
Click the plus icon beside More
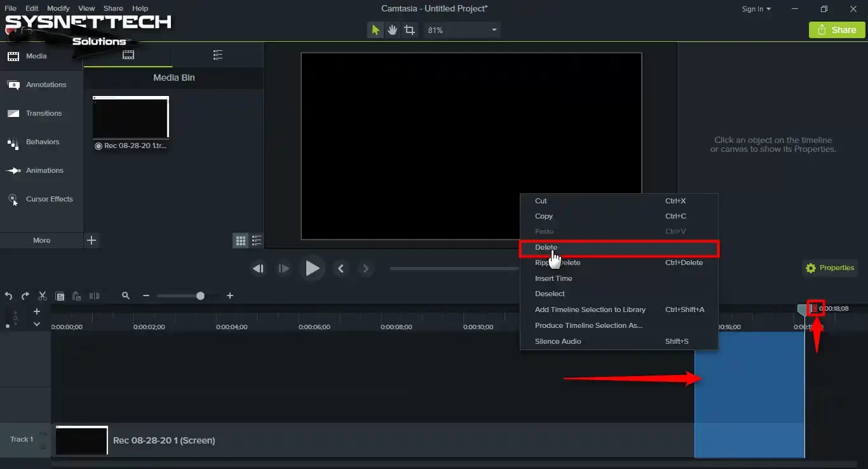(x=92, y=240)
